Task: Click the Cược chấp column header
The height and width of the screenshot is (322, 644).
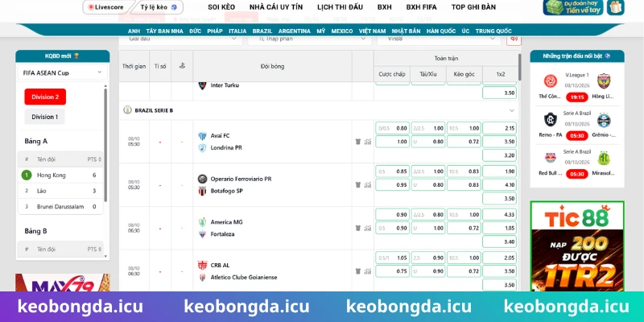Action: tap(392, 74)
